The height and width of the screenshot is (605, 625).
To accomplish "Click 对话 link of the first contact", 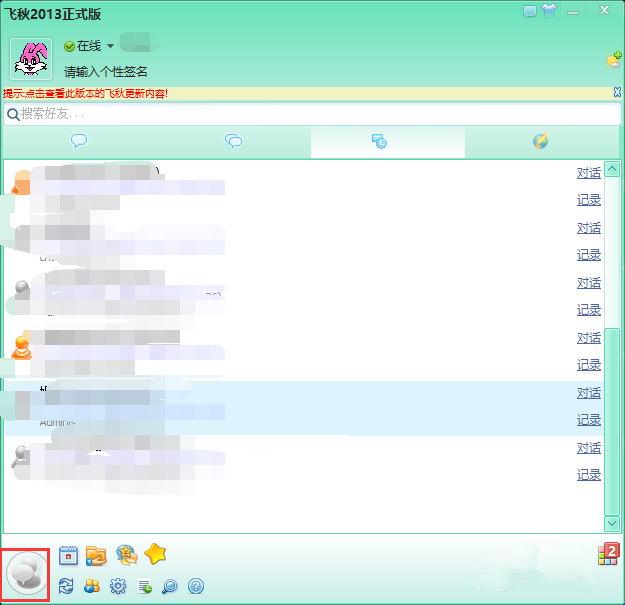I will point(589,173).
